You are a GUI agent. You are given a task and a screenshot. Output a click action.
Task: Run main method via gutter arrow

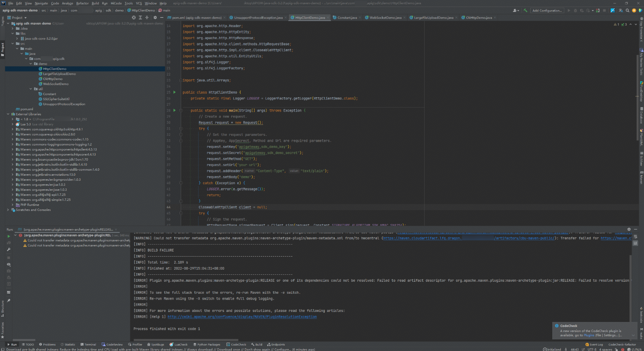click(175, 110)
